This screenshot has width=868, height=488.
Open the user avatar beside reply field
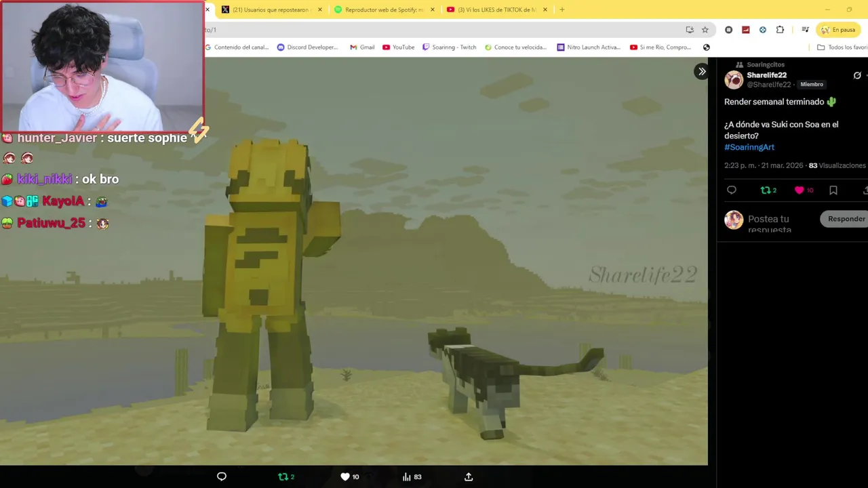[x=734, y=220]
